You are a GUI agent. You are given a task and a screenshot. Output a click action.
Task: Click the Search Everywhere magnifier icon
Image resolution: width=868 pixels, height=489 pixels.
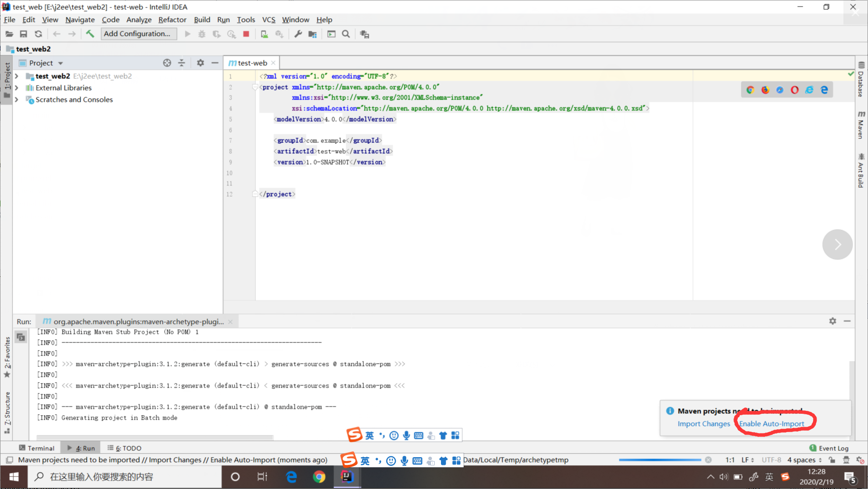346,34
